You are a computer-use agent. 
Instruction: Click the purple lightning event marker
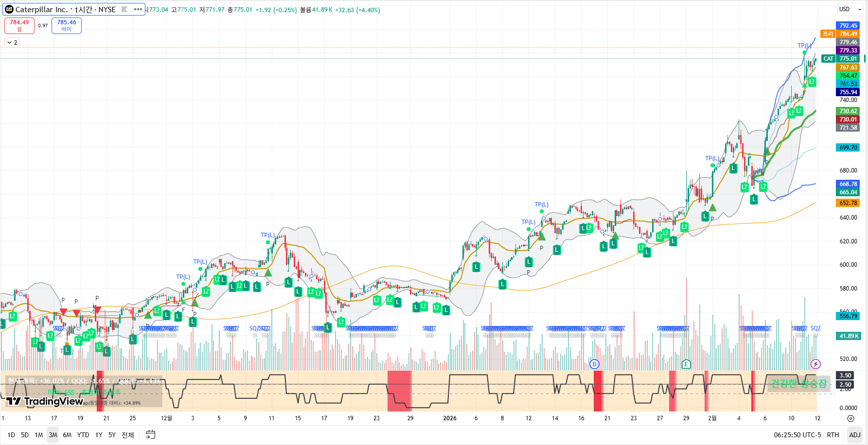[815, 364]
